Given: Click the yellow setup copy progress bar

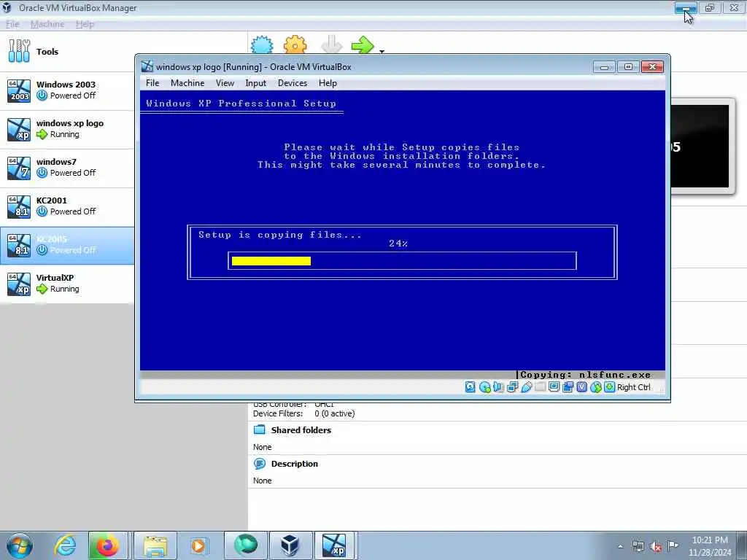Looking at the screenshot, I should (271, 261).
